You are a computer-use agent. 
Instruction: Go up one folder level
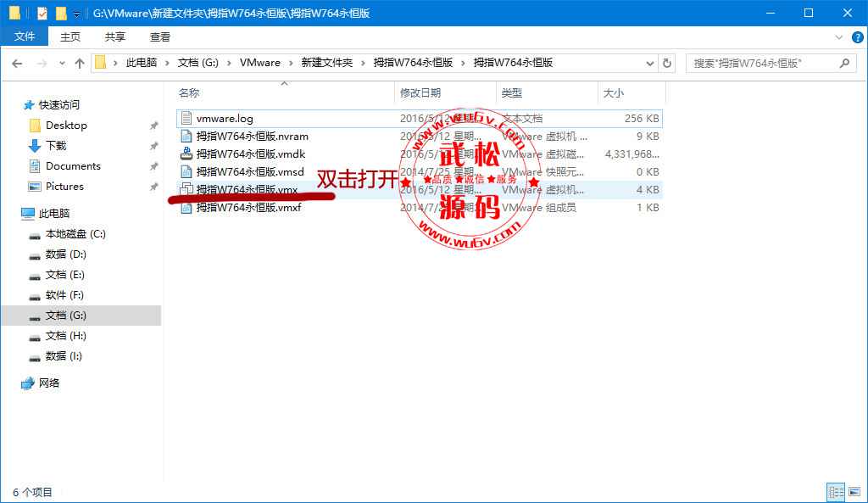[x=80, y=63]
